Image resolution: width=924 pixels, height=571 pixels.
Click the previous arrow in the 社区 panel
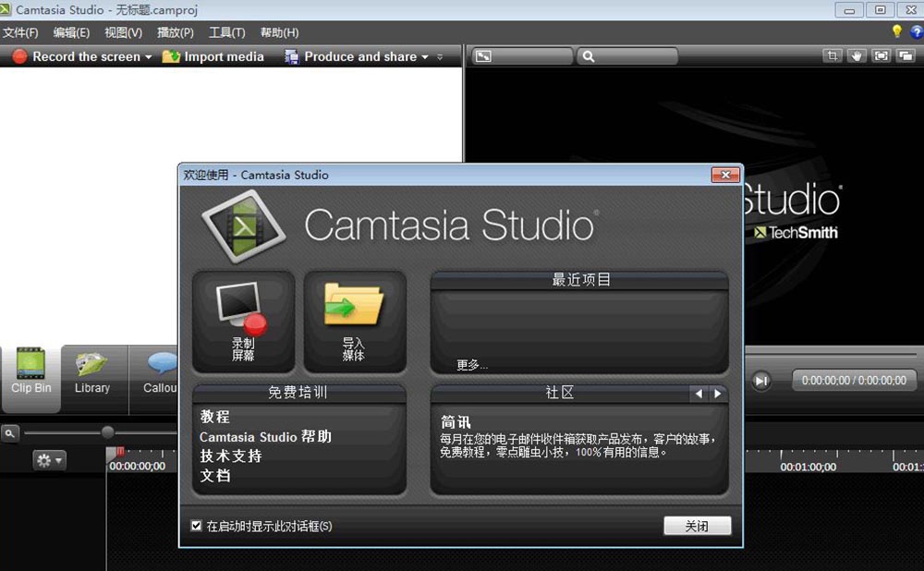[699, 394]
